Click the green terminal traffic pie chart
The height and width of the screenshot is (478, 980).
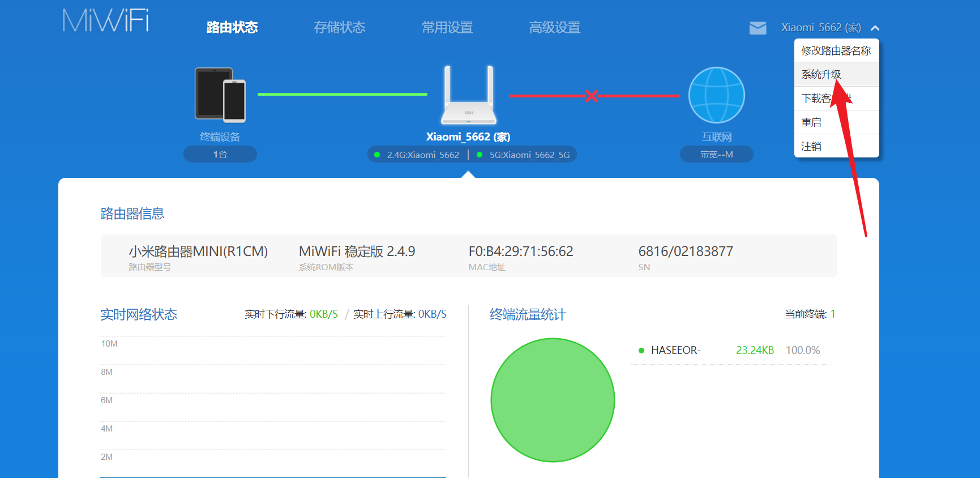coord(553,400)
